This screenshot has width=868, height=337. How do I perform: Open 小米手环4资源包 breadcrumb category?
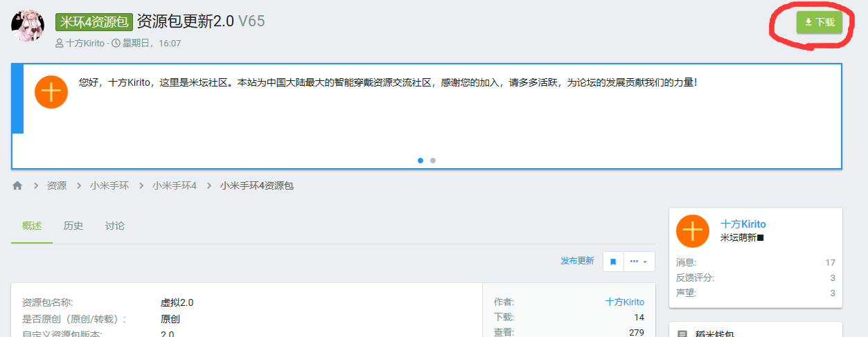coord(257,186)
